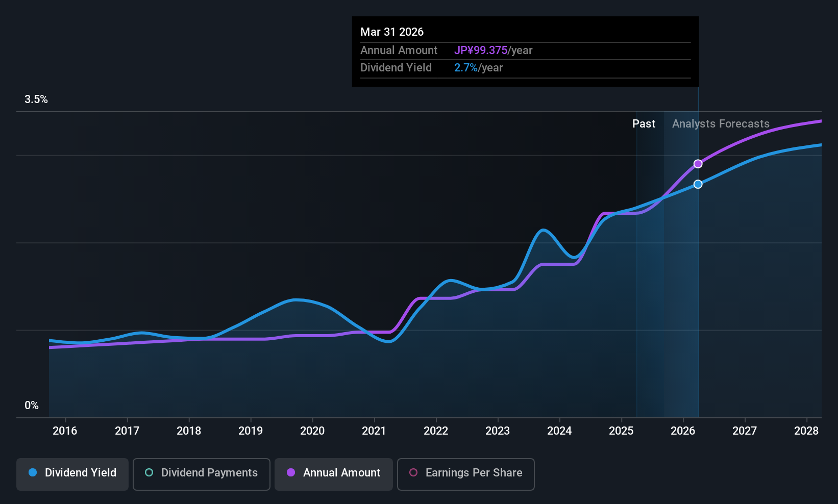
Task: Click the teal Dividend Payments circle icon
Action: pyautogui.click(x=149, y=473)
